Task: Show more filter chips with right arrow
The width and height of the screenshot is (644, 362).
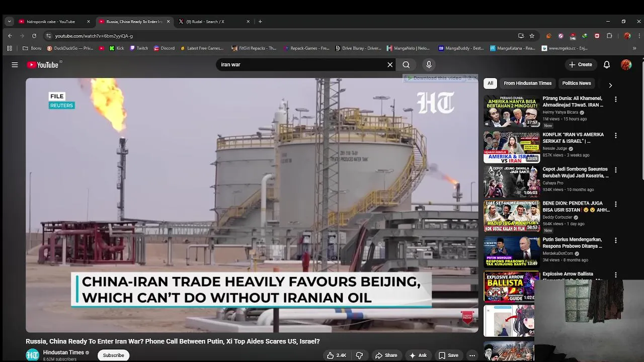Action: pos(610,85)
